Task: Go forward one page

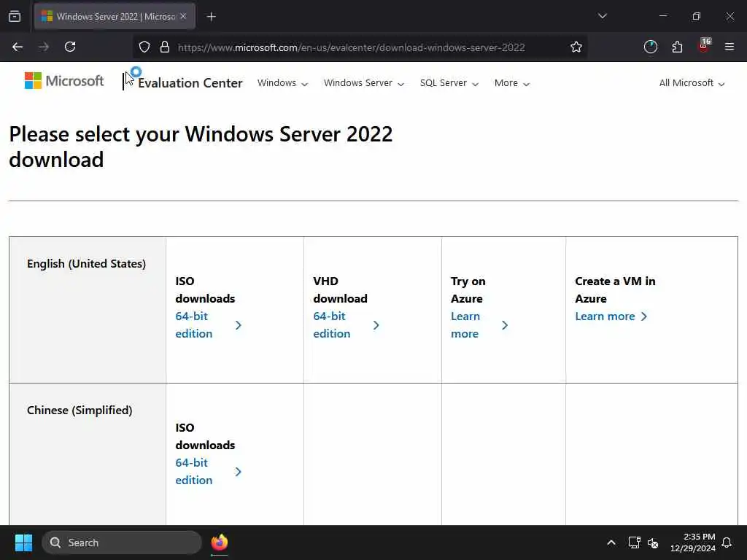Action: [x=44, y=47]
